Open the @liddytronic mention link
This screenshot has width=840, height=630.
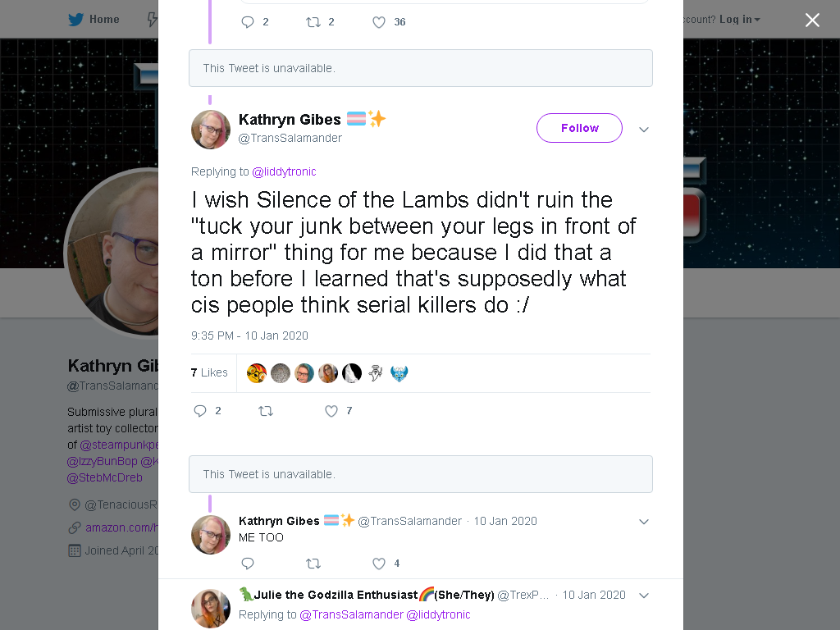tap(284, 171)
